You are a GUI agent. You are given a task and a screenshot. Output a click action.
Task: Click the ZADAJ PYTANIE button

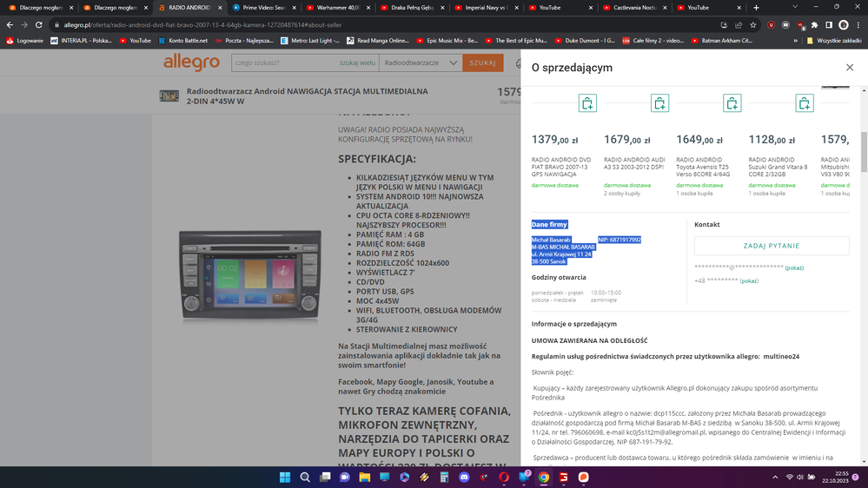[x=772, y=246]
